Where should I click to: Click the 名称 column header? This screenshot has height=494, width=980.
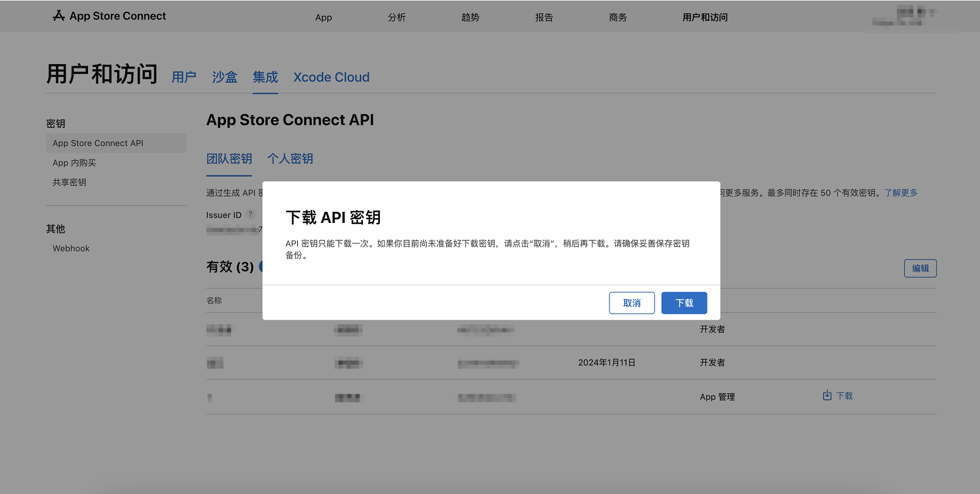point(214,300)
